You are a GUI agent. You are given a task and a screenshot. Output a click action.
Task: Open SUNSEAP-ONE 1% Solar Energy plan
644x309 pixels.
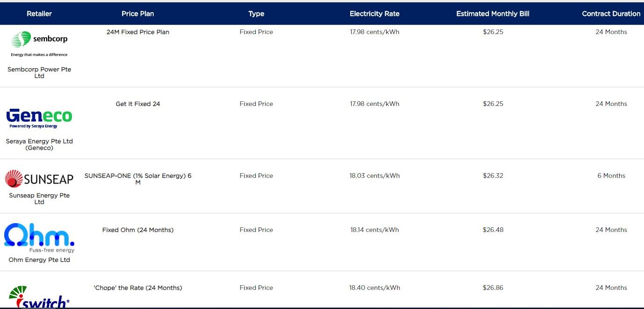[x=138, y=179]
